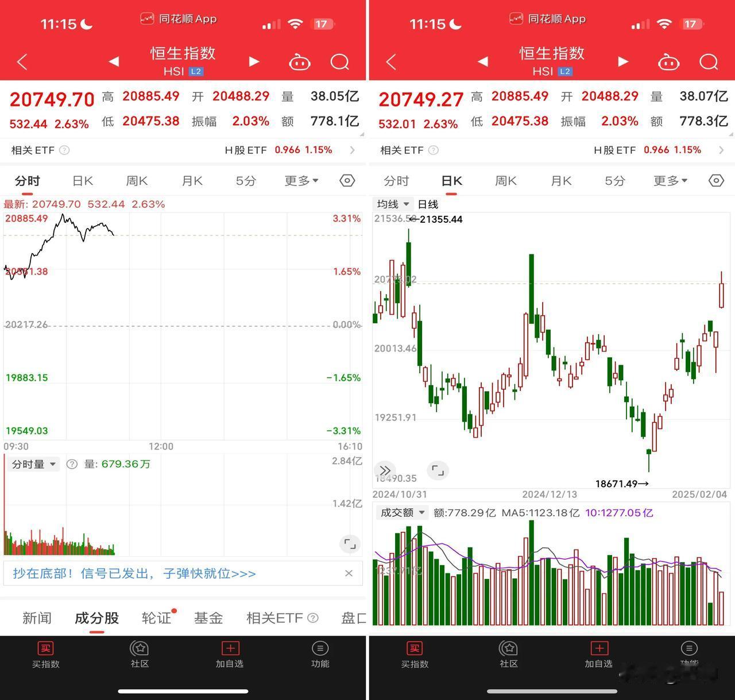Image resolution: width=735 pixels, height=700 pixels.
Task: Open the 均线 indicator dropdown
Action: click(x=393, y=204)
